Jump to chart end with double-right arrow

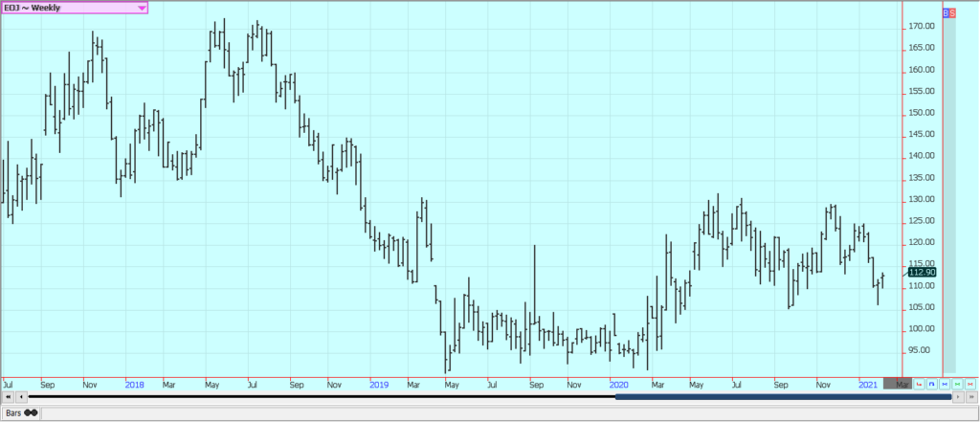pos(972,397)
